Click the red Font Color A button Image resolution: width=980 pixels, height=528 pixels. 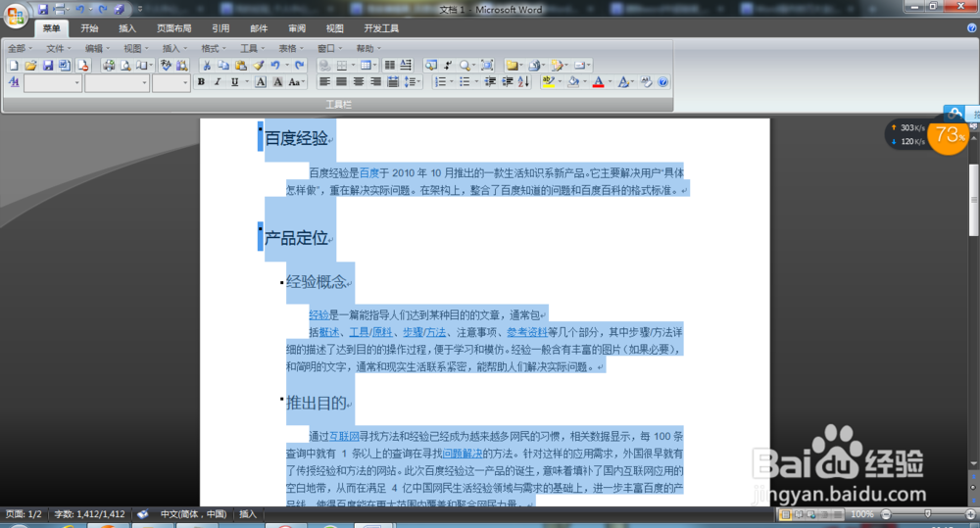[598, 82]
